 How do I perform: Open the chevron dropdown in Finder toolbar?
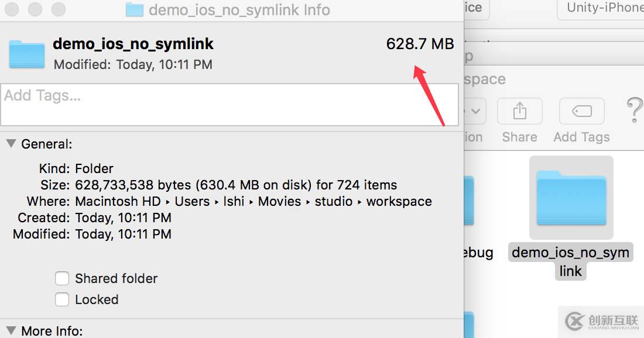point(476,111)
